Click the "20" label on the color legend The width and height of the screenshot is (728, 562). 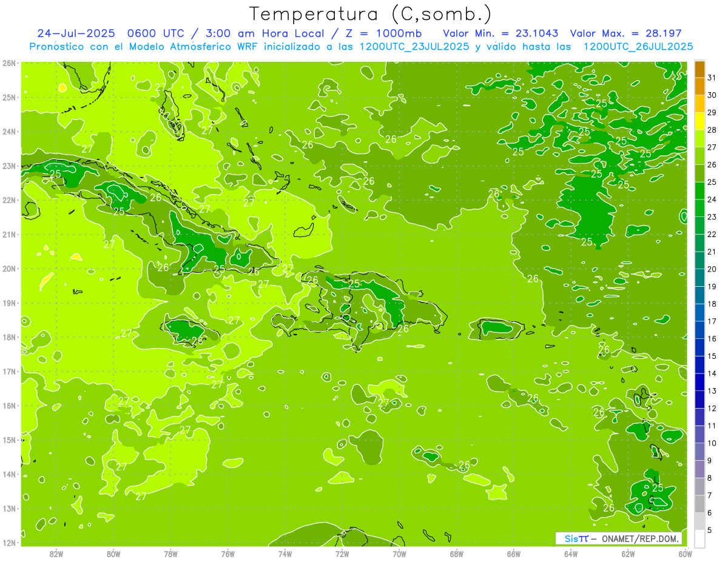(x=712, y=269)
